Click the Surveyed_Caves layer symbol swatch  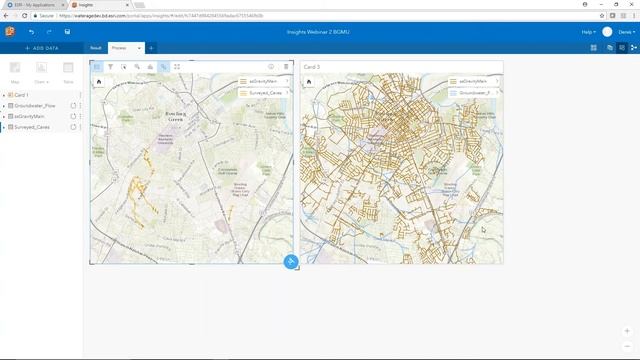click(x=243, y=93)
